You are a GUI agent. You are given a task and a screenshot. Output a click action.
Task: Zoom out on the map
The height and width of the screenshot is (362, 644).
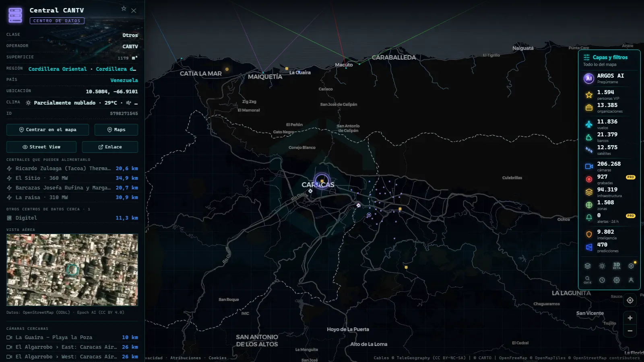(x=630, y=331)
